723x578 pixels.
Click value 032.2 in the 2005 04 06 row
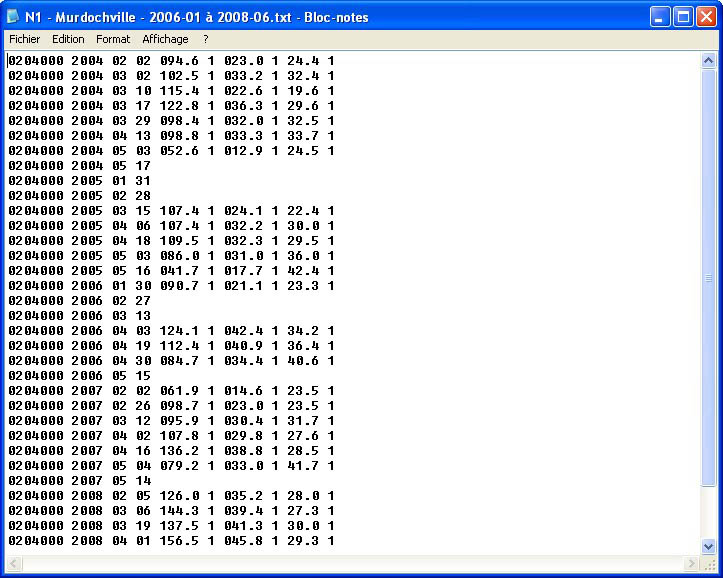[243, 226]
